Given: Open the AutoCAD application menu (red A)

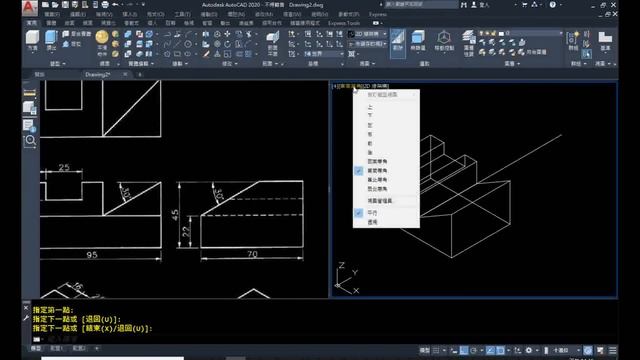Looking at the screenshot, I should (30, 7).
